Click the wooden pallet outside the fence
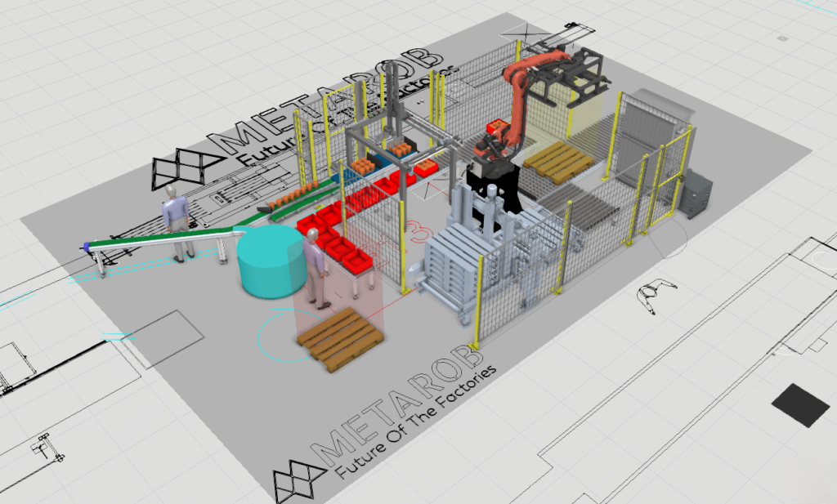 (x=340, y=337)
